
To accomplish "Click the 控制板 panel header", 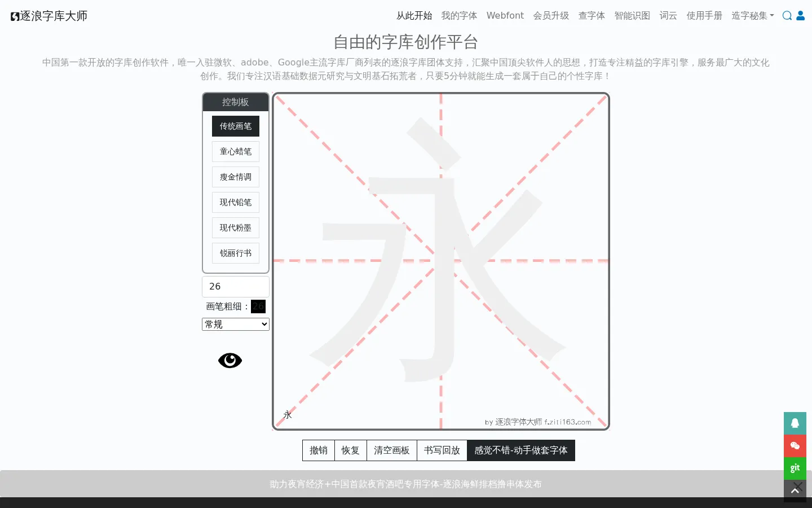I will [236, 102].
